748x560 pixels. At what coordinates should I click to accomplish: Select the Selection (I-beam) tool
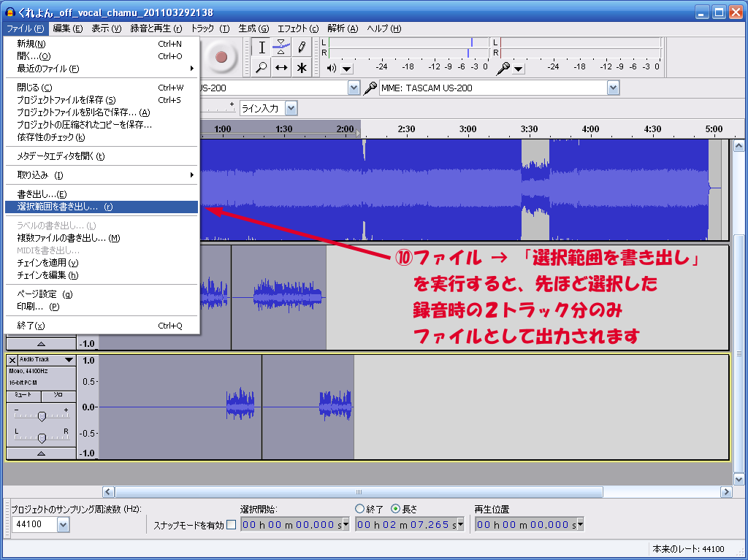pyautogui.click(x=262, y=47)
